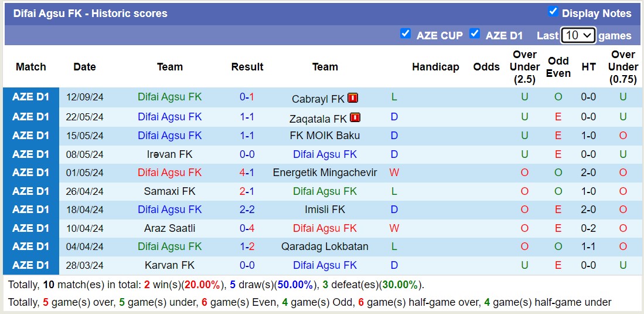The width and height of the screenshot is (644, 314).
Task: Uncheck the AZE CUP filter checkbox
Action: pos(405,33)
